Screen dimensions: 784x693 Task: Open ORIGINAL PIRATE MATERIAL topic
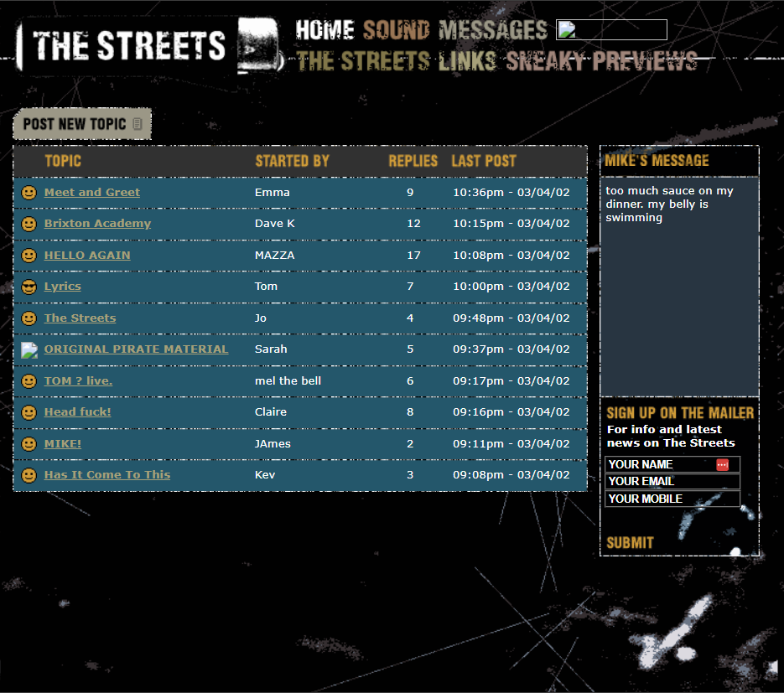136,349
